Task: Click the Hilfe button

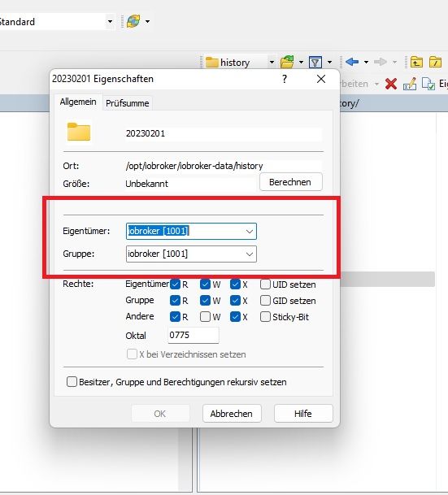Action: pyautogui.click(x=303, y=414)
